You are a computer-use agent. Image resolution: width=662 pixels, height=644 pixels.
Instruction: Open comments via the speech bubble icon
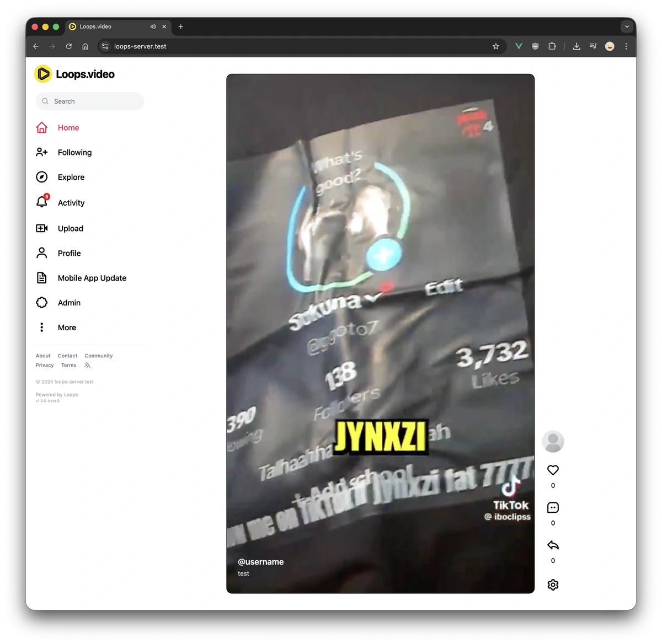click(x=553, y=507)
